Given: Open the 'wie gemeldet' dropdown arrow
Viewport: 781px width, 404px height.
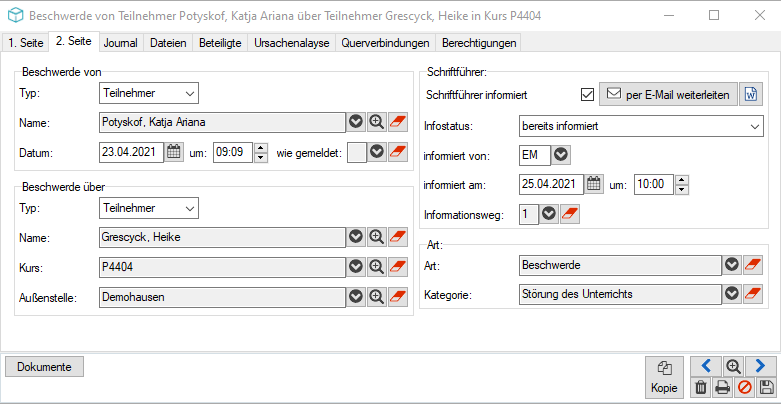Looking at the screenshot, I should (x=377, y=152).
